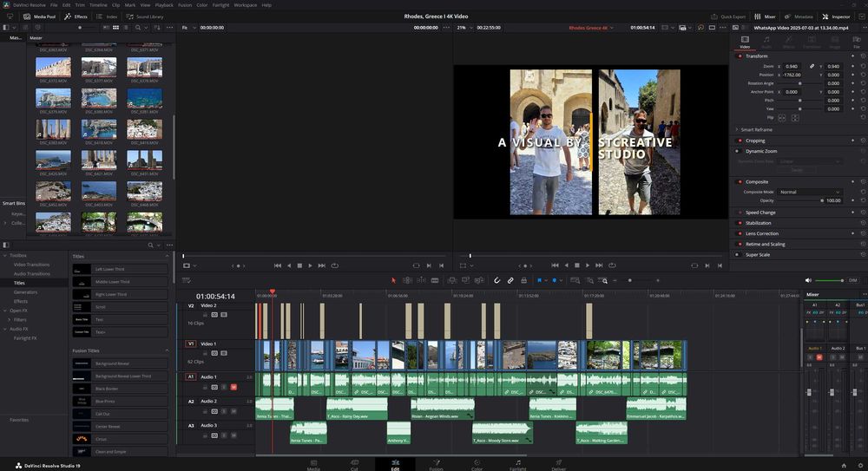The width and height of the screenshot is (868, 471).
Task: Toggle timeline snapping magnet icon
Action: click(496, 280)
